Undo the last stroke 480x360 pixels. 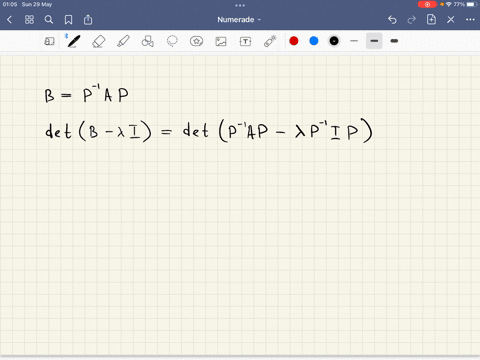tap(392, 20)
